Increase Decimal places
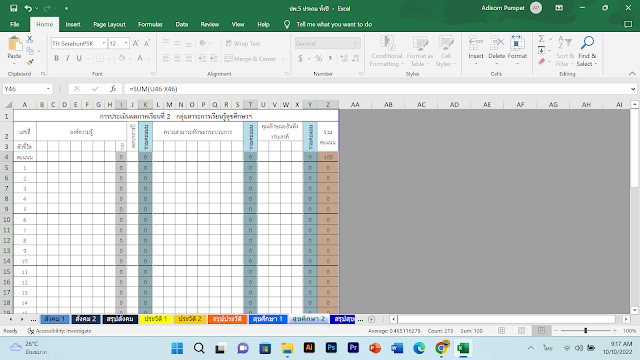The height and width of the screenshot is (360, 640). [x=344, y=59]
